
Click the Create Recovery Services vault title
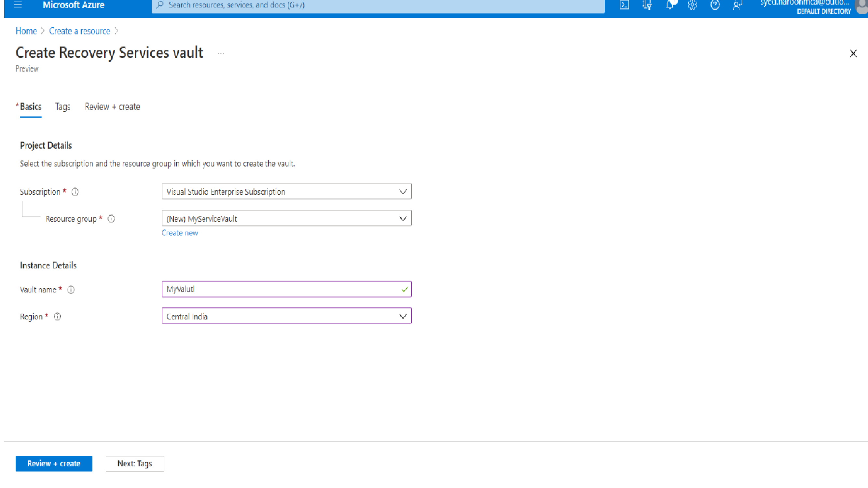[x=109, y=53]
